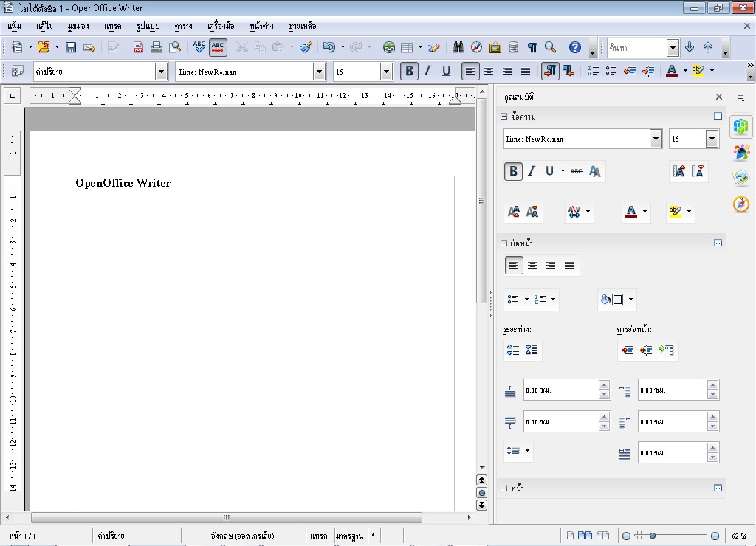The width and height of the screenshot is (756, 546).
Task: Open the Navigator compass icon in the toolbar
Action: tap(476, 47)
